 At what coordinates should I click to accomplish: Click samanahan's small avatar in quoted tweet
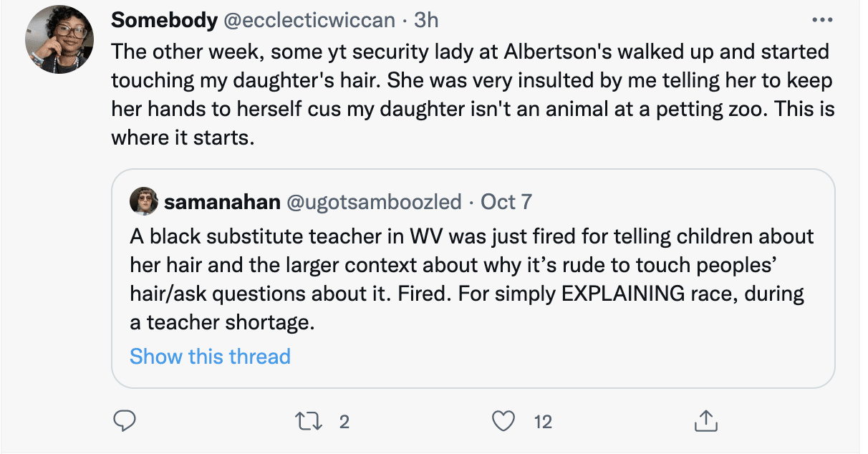tap(143, 202)
